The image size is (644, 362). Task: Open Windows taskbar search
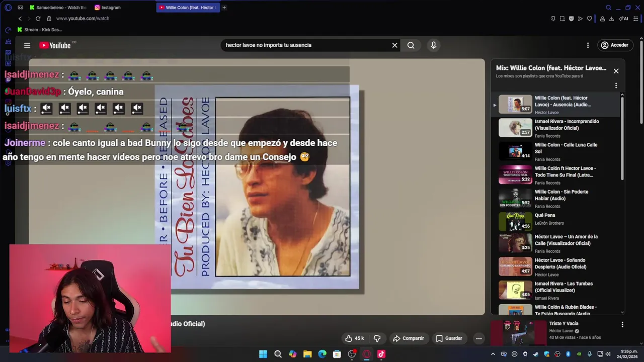coord(278,354)
